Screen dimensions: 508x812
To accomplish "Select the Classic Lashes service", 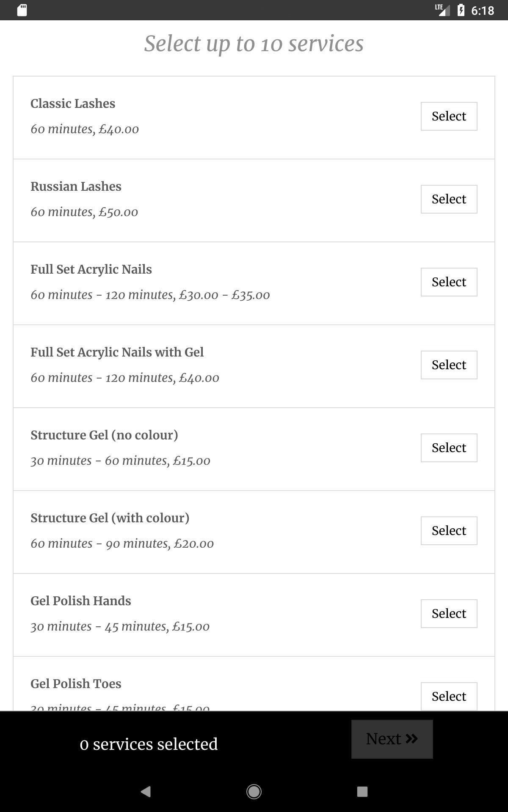I will pyautogui.click(x=449, y=116).
